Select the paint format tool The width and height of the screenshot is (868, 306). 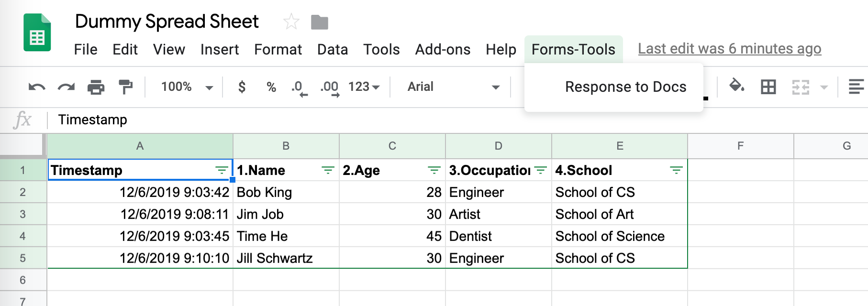click(x=125, y=87)
